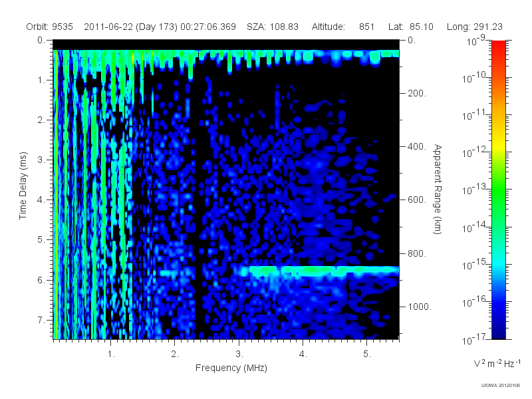Image resolution: width=532 pixels, height=399 pixels.
Task: Click the V² m⁻² Hz⁻¹ units label
Action: click(497, 363)
